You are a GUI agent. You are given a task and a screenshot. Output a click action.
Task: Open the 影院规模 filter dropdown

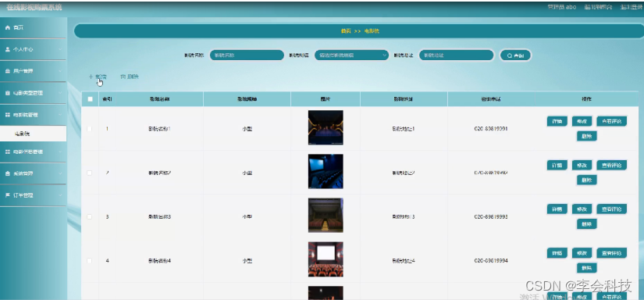click(351, 55)
